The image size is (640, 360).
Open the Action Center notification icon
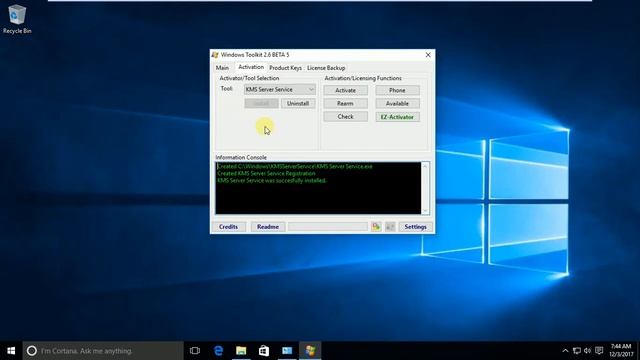click(x=599, y=351)
